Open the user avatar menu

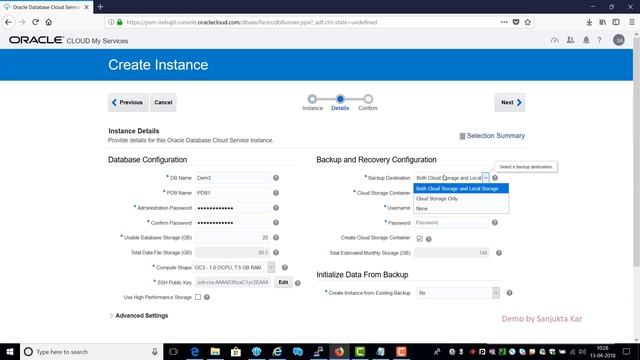(x=619, y=40)
